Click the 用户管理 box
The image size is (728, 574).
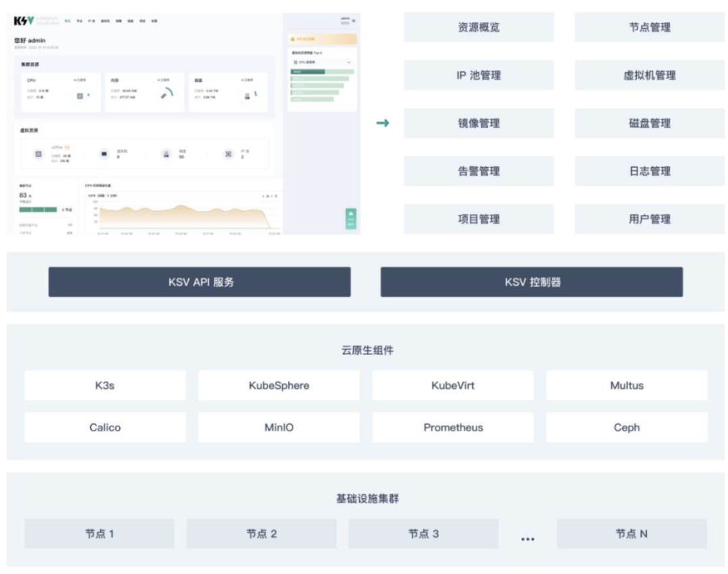point(650,219)
